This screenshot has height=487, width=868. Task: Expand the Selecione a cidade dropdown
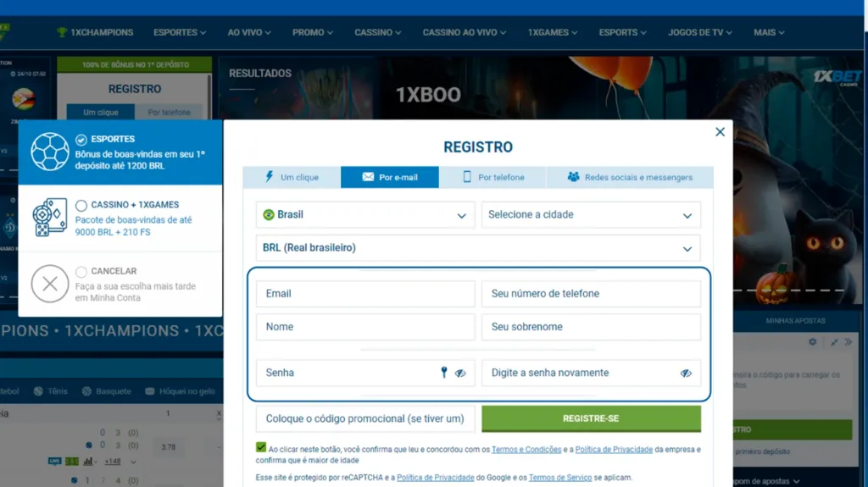[591, 215]
